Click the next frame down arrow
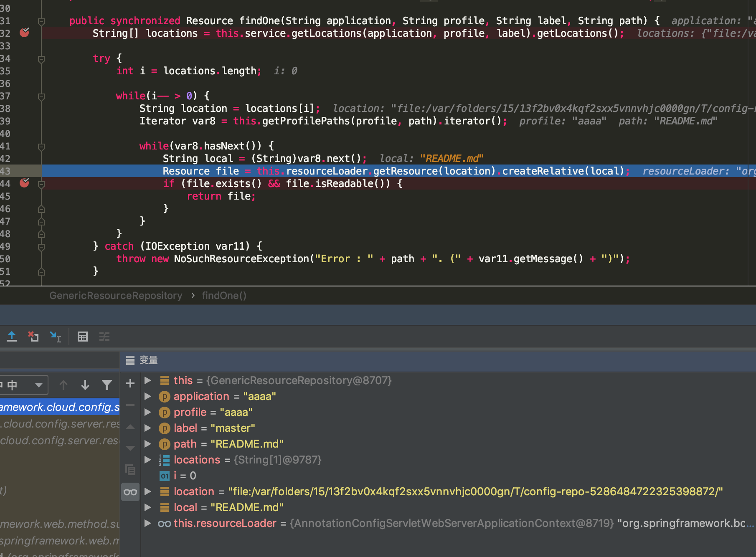This screenshot has width=756, height=557. [x=85, y=385]
